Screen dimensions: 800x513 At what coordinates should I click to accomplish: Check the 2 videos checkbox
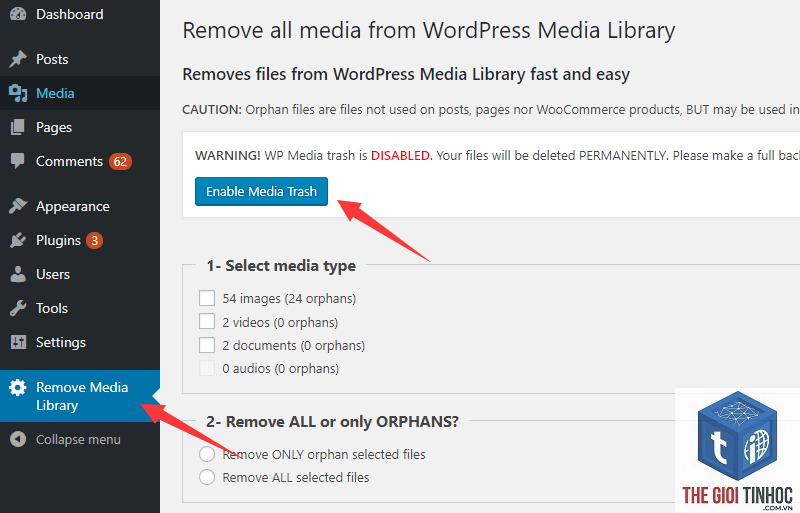(x=207, y=322)
